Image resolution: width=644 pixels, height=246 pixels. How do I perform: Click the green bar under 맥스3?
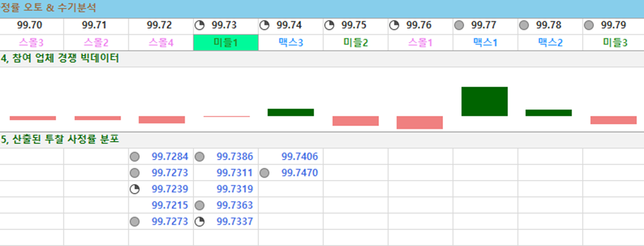click(291, 112)
